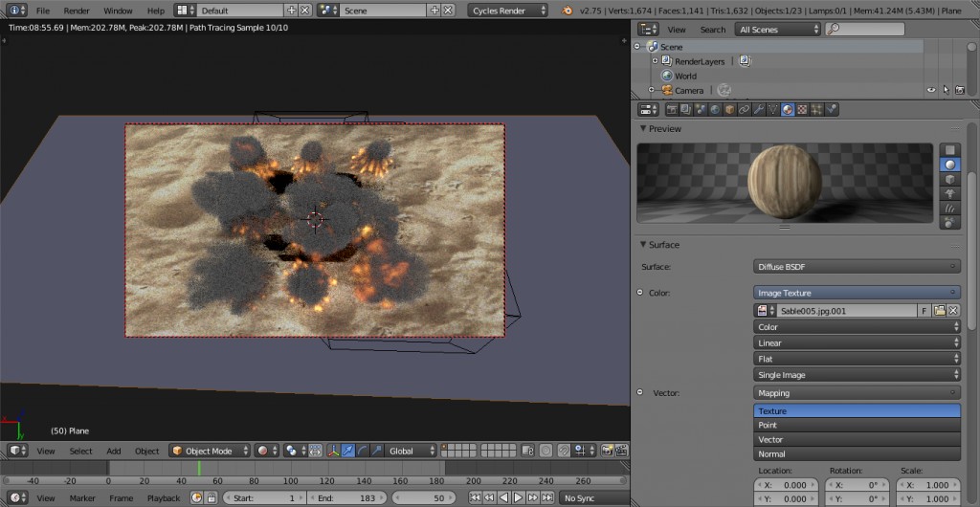The image size is (980, 507).
Task: Open the Cycles Render engine dropdown
Action: click(x=507, y=11)
